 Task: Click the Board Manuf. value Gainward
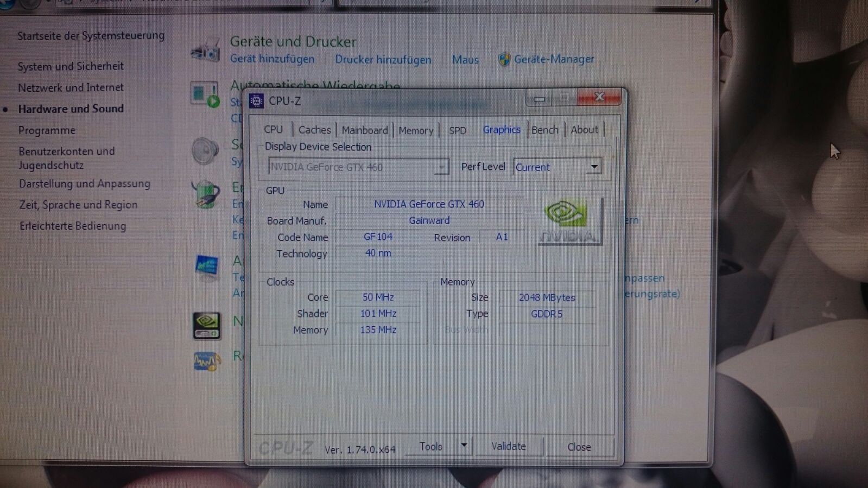(429, 220)
